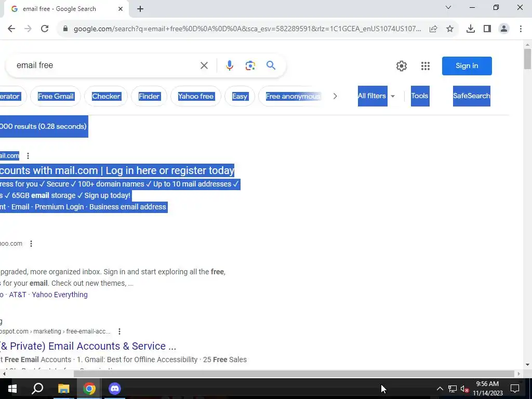Open the Chrome downloads icon
Image resolution: width=532 pixels, height=399 pixels.
[x=471, y=29]
